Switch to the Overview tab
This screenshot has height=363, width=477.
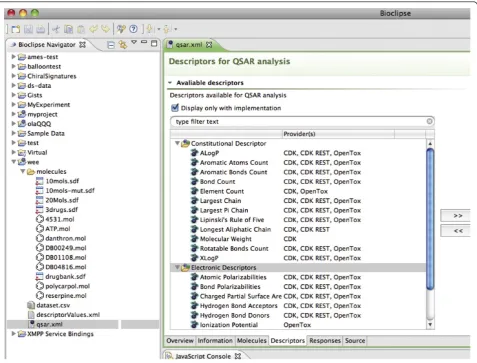pos(180,341)
